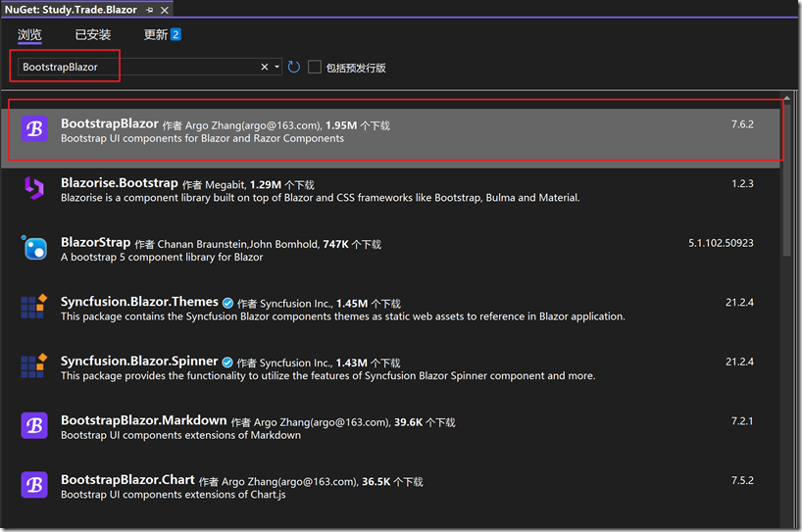Click version 7.6.2 of BootstrapBlazor
Viewport: 802px width, 532px height.
pos(742,124)
